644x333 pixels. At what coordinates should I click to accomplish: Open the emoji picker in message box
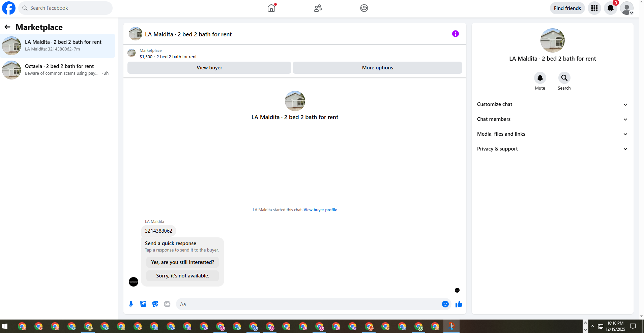coord(445,304)
